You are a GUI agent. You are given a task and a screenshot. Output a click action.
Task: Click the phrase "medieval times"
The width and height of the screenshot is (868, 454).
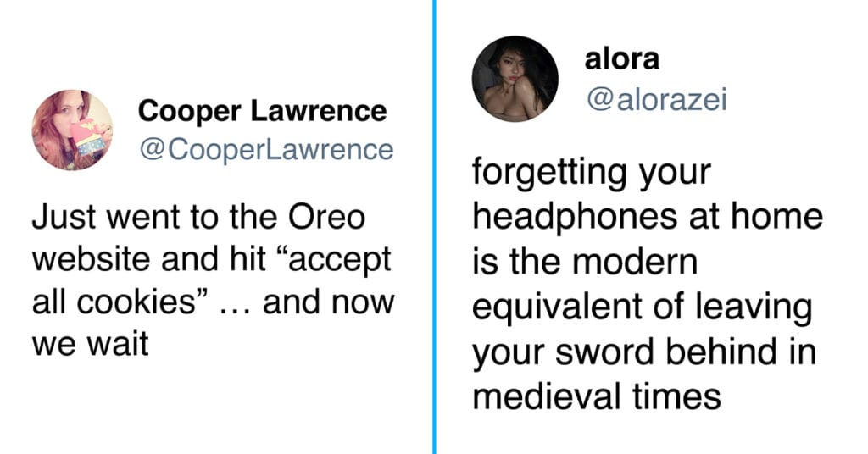pos(596,396)
